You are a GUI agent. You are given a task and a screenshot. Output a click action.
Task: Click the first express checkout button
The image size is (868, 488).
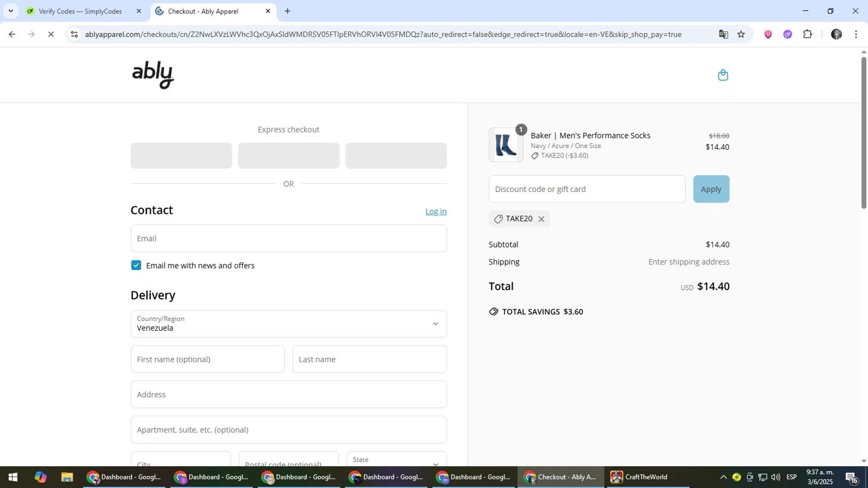181,156
